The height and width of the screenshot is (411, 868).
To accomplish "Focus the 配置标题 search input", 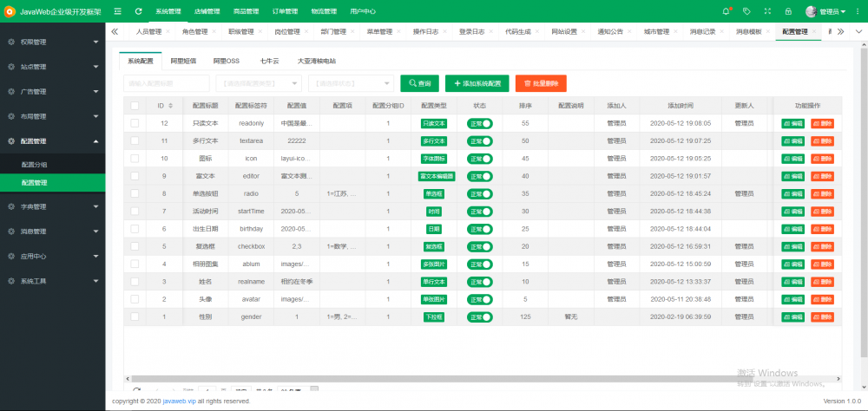I will click(x=167, y=83).
